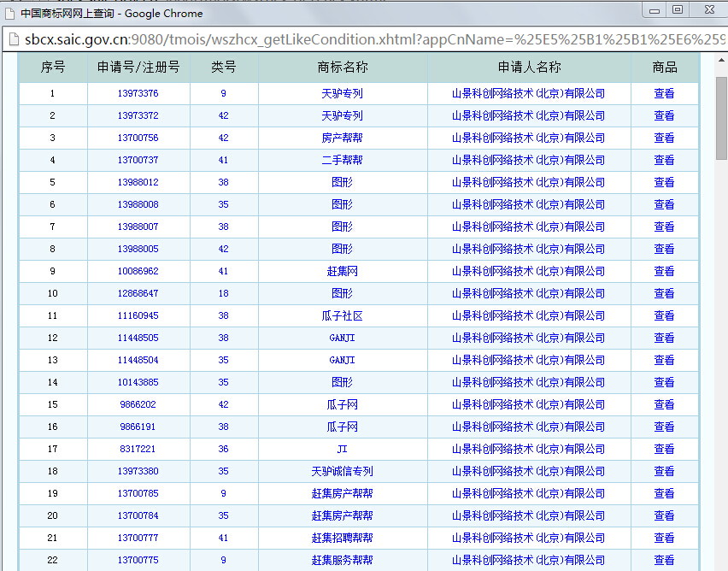Open application number 13700784

(x=138, y=515)
